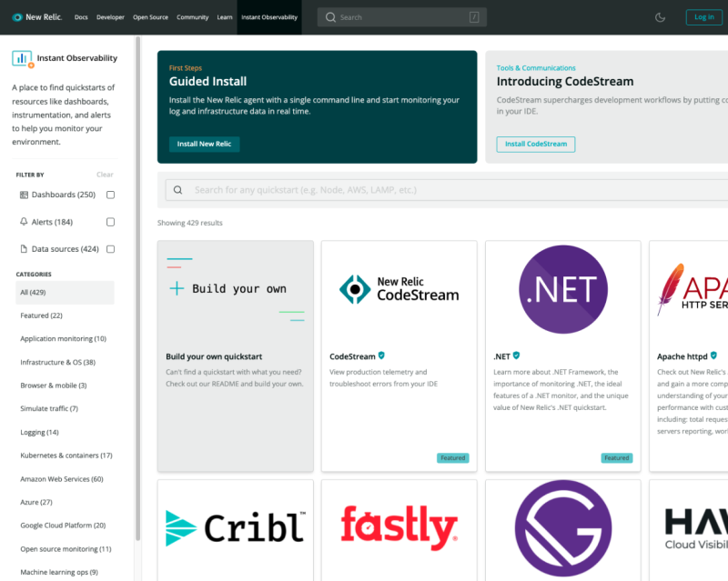Click the Log in button
728x581 pixels.
point(703,17)
